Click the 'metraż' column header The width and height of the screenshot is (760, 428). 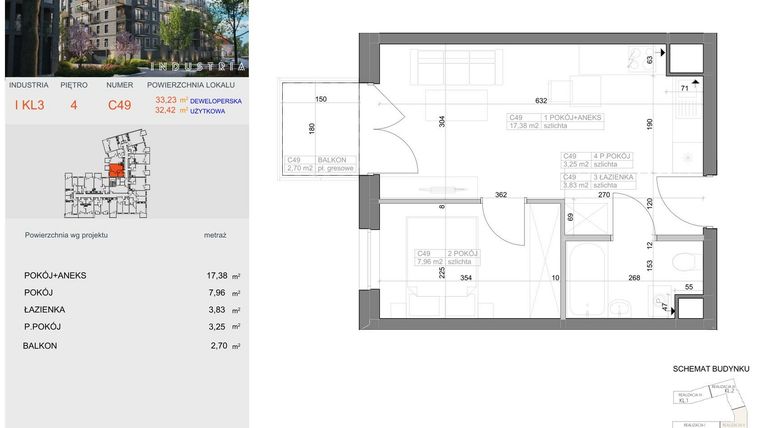click(x=215, y=235)
